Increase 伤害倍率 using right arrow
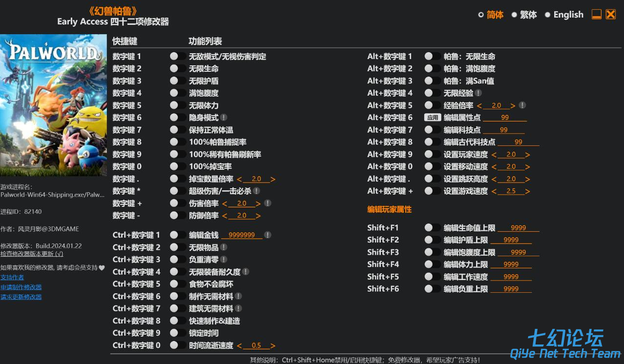The height and width of the screenshot is (364, 624). 258,203
